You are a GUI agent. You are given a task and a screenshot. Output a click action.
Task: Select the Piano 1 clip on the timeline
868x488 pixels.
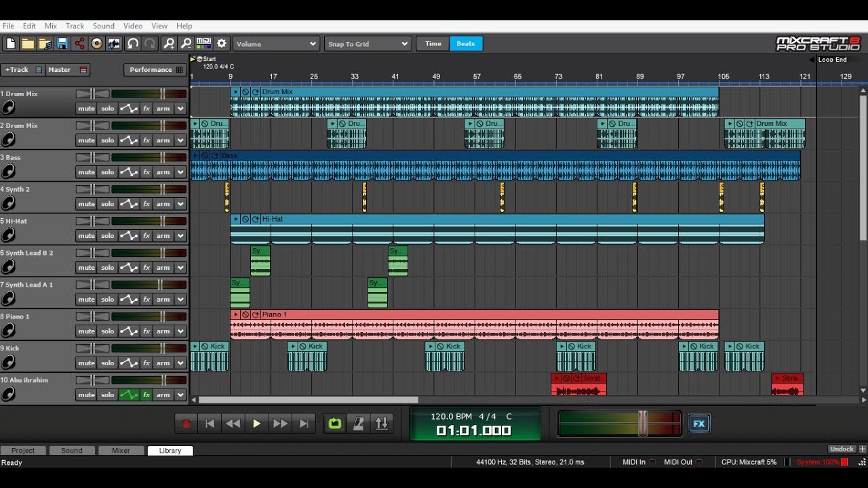pyautogui.click(x=474, y=325)
